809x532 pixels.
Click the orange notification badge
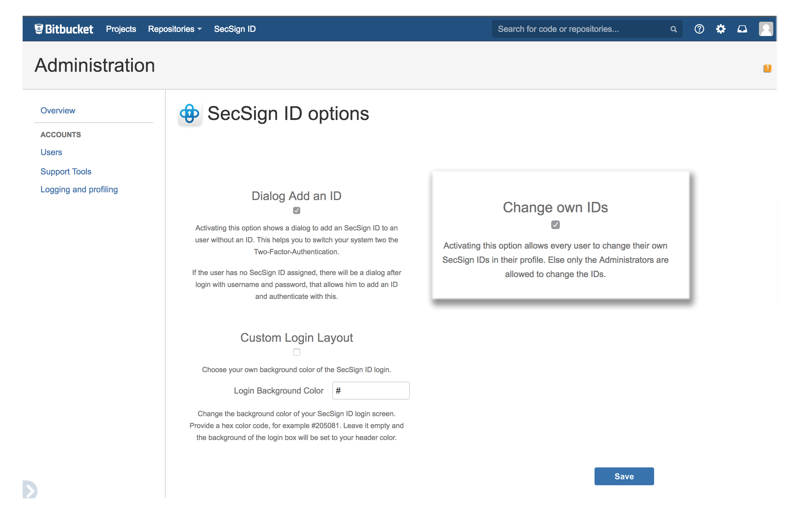pos(767,68)
